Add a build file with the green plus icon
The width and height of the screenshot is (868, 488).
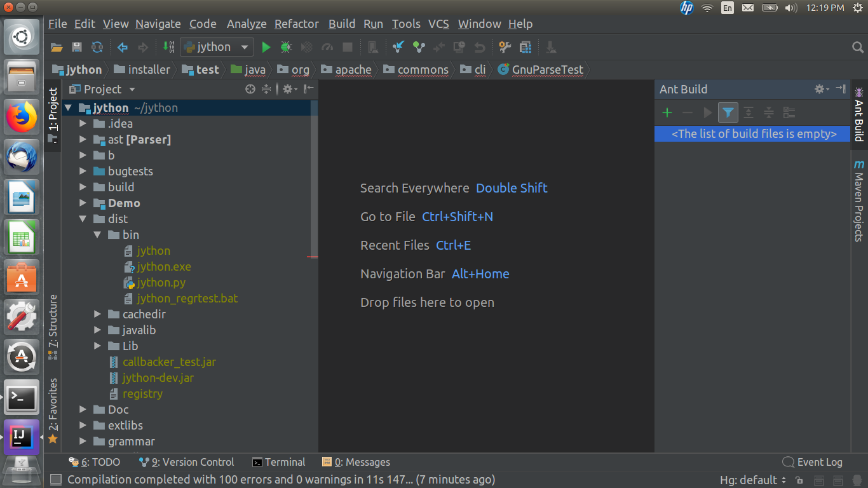tap(667, 113)
